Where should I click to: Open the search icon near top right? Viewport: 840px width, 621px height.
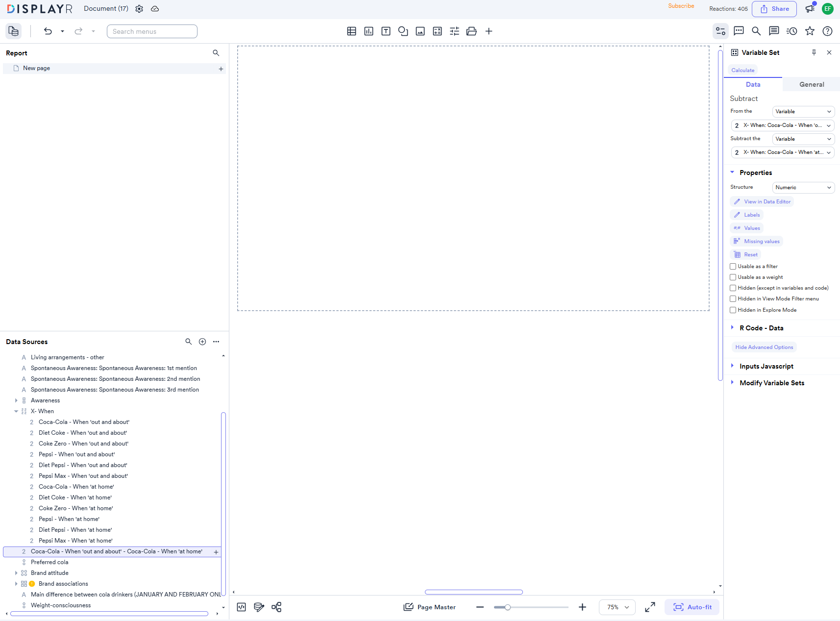[756, 31]
